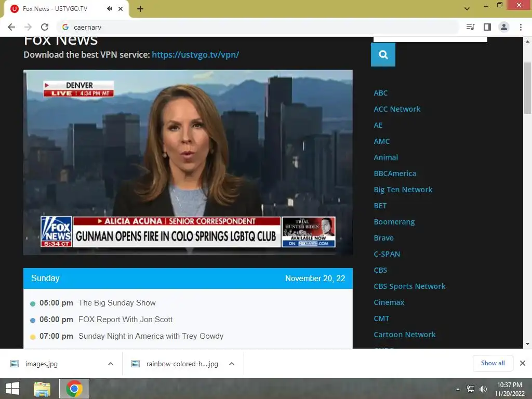Screen dimensions: 532x399
Task: Click the page scrollbar down arrow
Action: point(527,344)
